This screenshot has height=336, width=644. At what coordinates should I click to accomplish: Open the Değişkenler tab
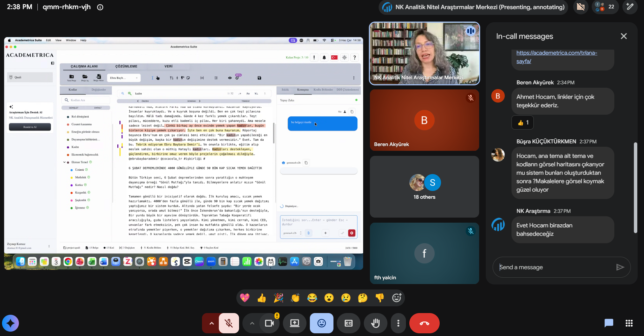pyautogui.click(x=99, y=90)
